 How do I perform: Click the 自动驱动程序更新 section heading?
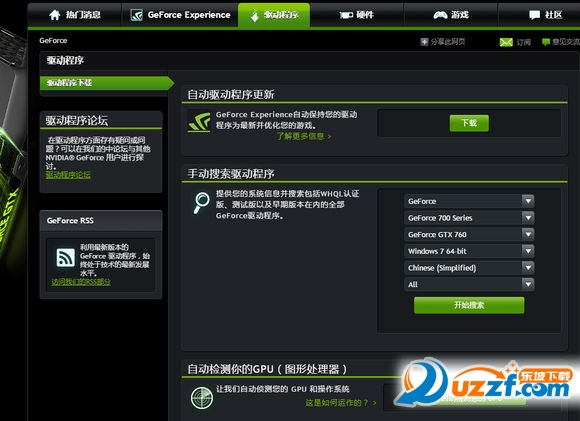tap(230, 95)
